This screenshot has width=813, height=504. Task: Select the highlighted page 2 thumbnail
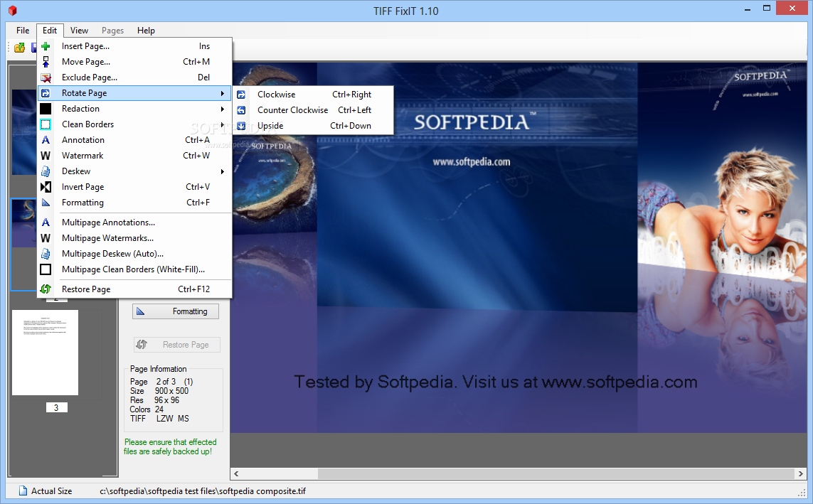pyautogui.click(x=23, y=245)
